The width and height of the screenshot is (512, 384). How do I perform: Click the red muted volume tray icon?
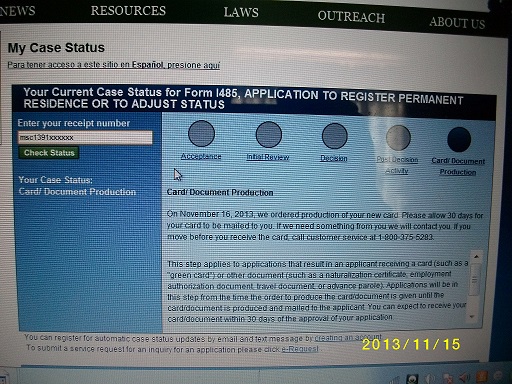point(464,377)
